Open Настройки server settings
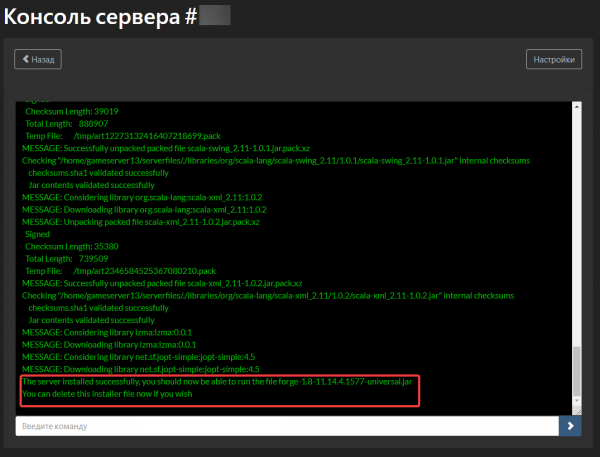This screenshot has height=457, width=600. pos(554,59)
